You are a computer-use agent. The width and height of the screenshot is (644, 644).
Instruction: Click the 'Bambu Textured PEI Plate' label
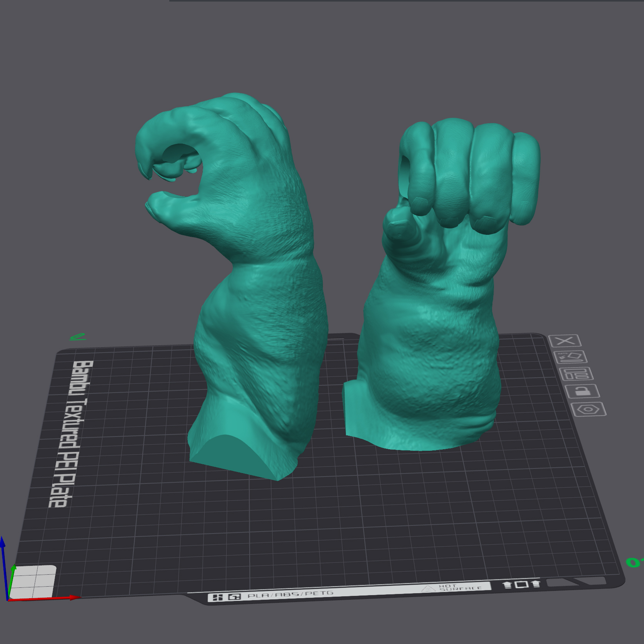(71, 434)
